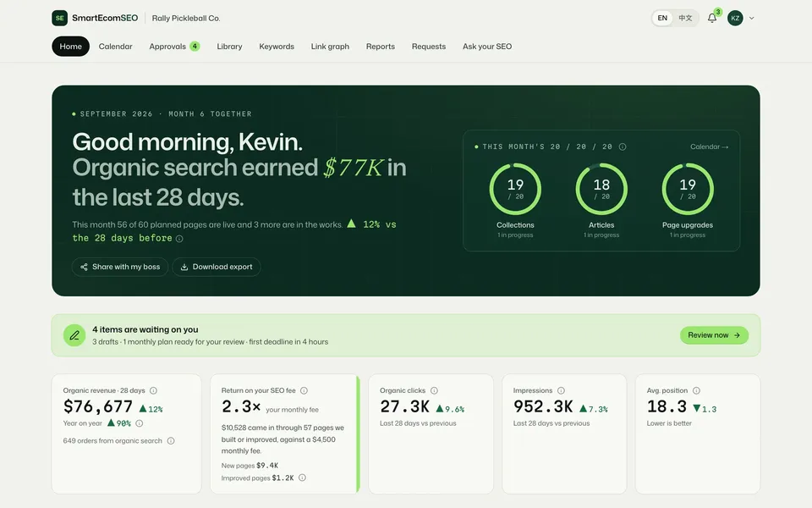The height and width of the screenshot is (508, 812).
Task: Open the Reports tab
Action: click(380, 46)
